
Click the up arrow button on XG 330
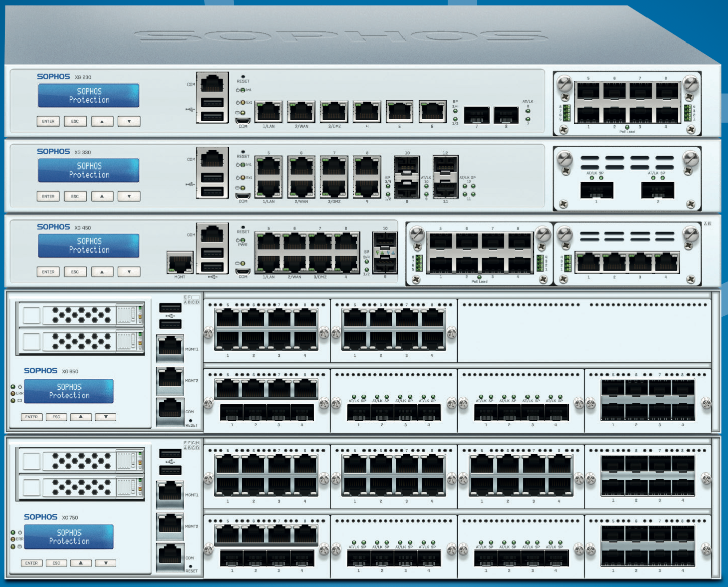102,196
